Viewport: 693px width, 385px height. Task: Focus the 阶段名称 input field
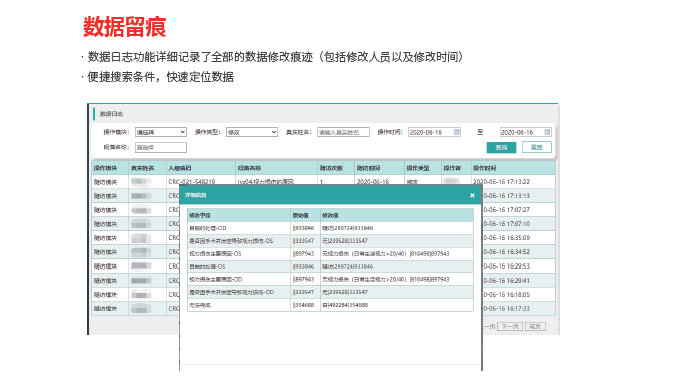coord(160,148)
